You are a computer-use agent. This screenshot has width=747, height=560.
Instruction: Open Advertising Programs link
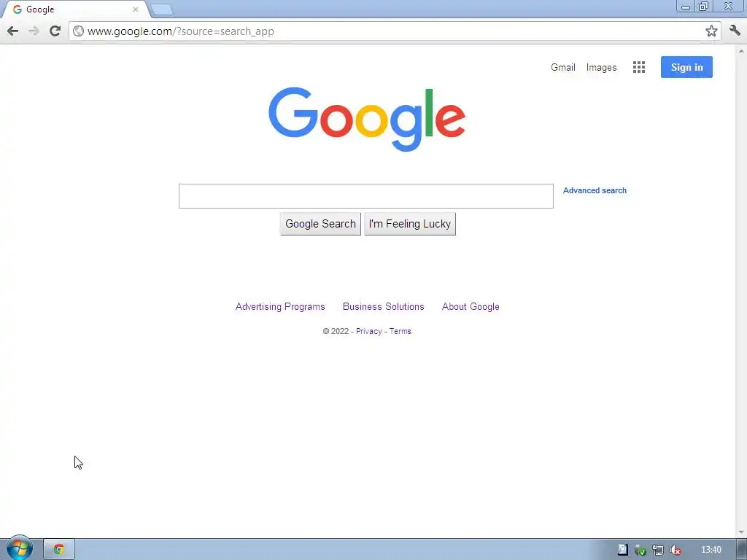[280, 307]
